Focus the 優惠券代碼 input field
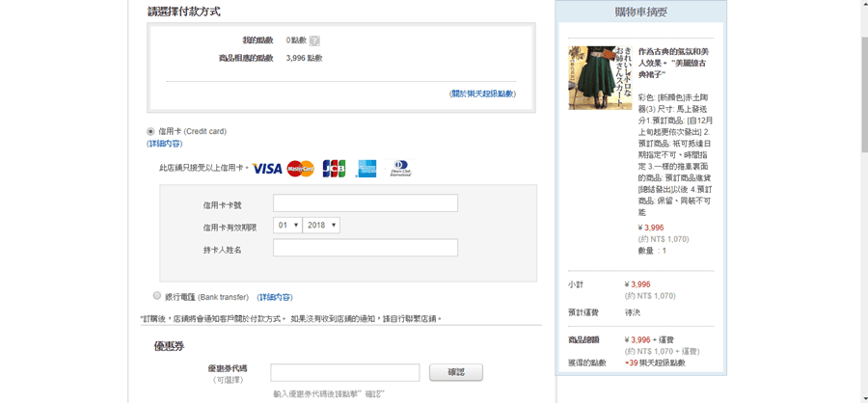The width and height of the screenshot is (868, 403). pos(345,372)
